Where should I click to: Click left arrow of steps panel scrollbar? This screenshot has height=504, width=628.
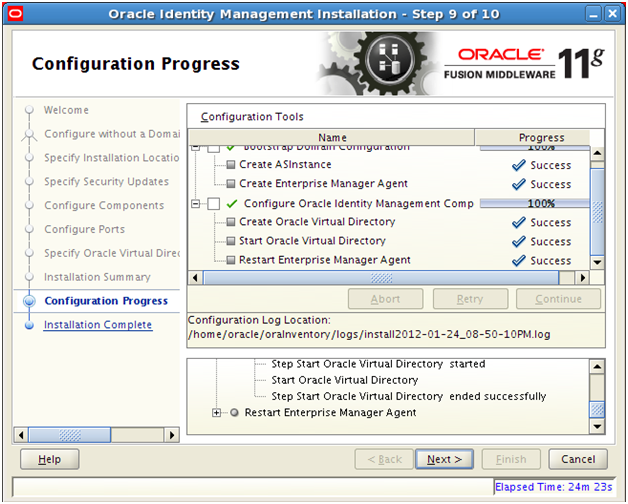21,435
